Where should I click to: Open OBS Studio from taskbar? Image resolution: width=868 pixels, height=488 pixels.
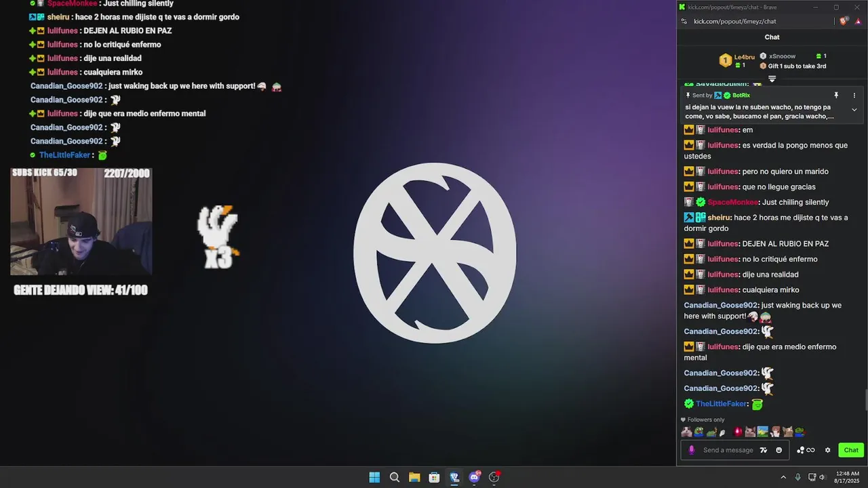click(x=494, y=477)
